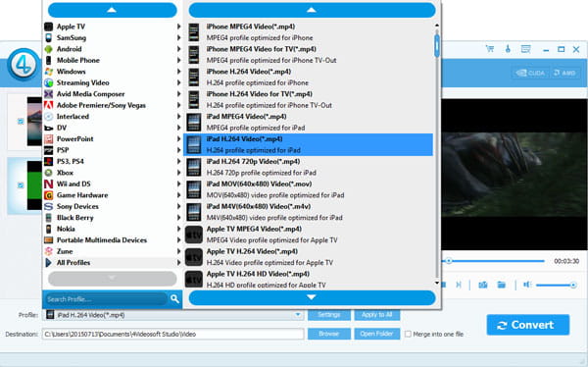Select iPad M4V(640x480) Video profile

(309, 212)
